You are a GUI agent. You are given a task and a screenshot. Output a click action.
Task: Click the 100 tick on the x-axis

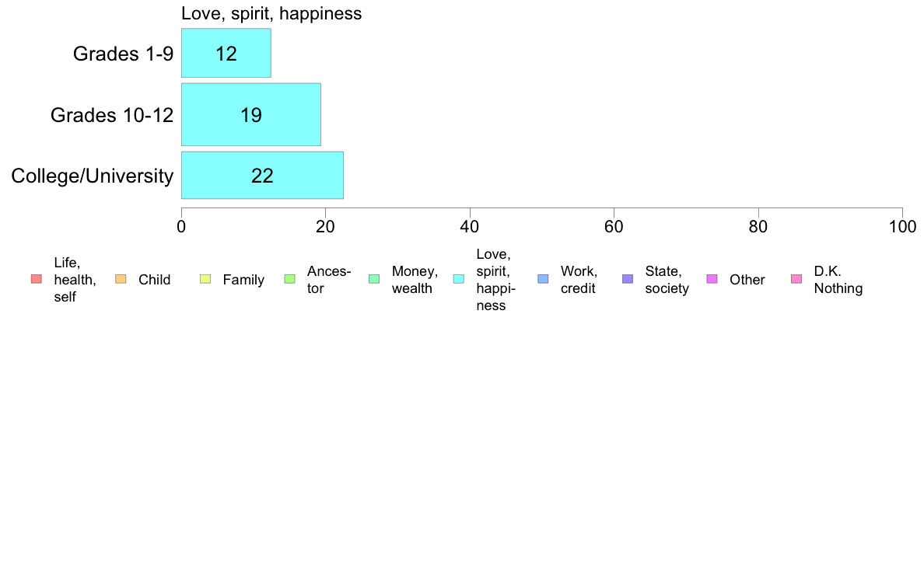(902, 227)
